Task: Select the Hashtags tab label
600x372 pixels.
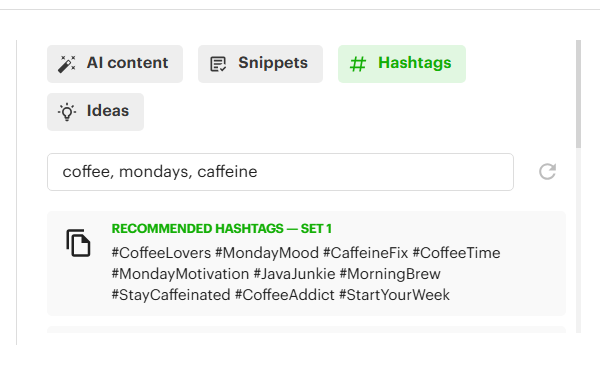Action: [x=415, y=63]
